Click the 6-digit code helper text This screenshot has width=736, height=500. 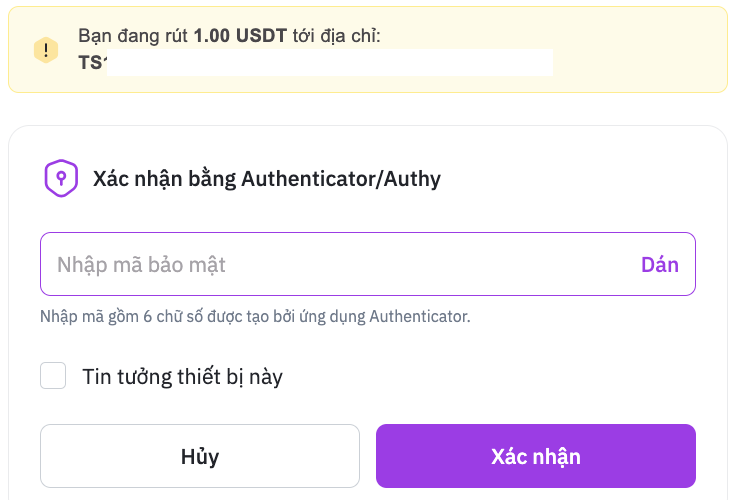[x=255, y=317]
